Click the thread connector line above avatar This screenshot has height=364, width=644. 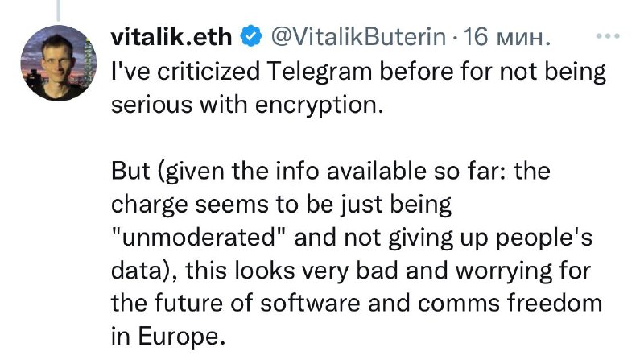[58, 10]
